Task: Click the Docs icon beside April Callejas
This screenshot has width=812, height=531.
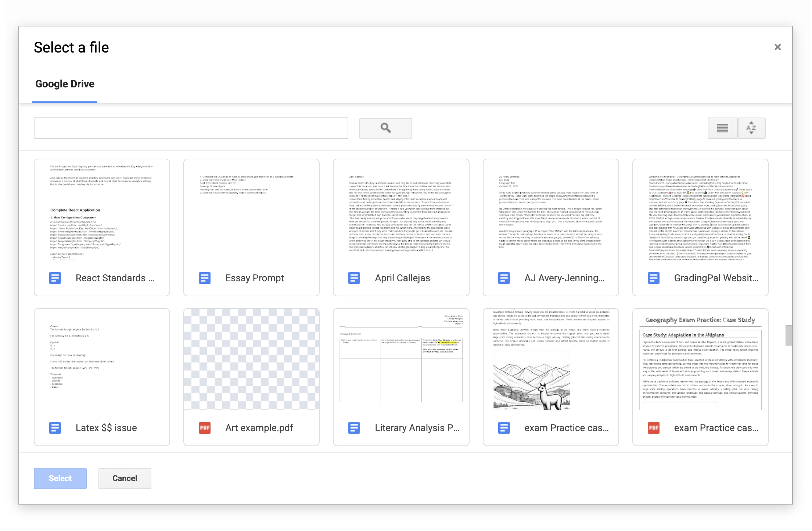Action: pos(354,278)
